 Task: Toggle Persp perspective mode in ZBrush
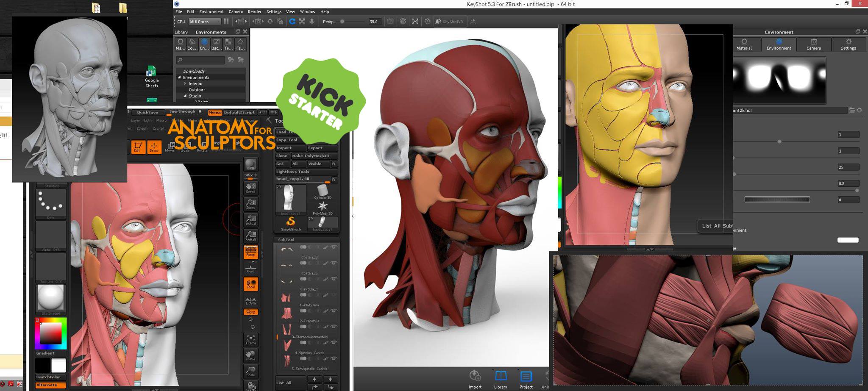tap(250, 252)
